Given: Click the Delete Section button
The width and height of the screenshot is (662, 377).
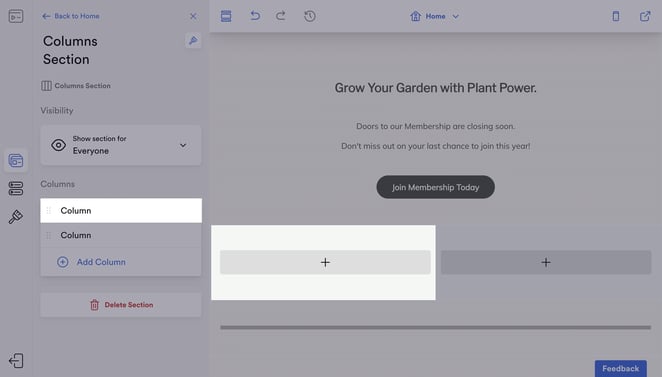Looking at the screenshot, I should 121,305.
